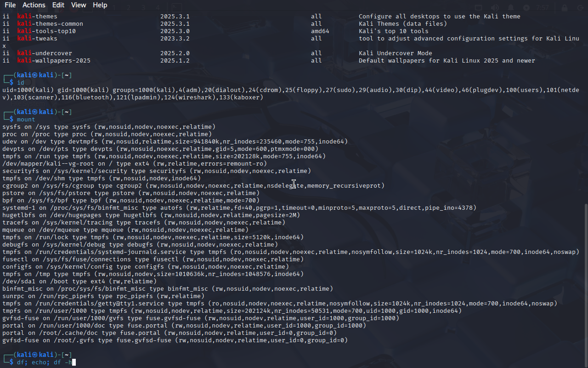Click the (kali㉿kali) prompt above 'id' command
The height and width of the screenshot is (368, 588).
(x=35, y=75)
